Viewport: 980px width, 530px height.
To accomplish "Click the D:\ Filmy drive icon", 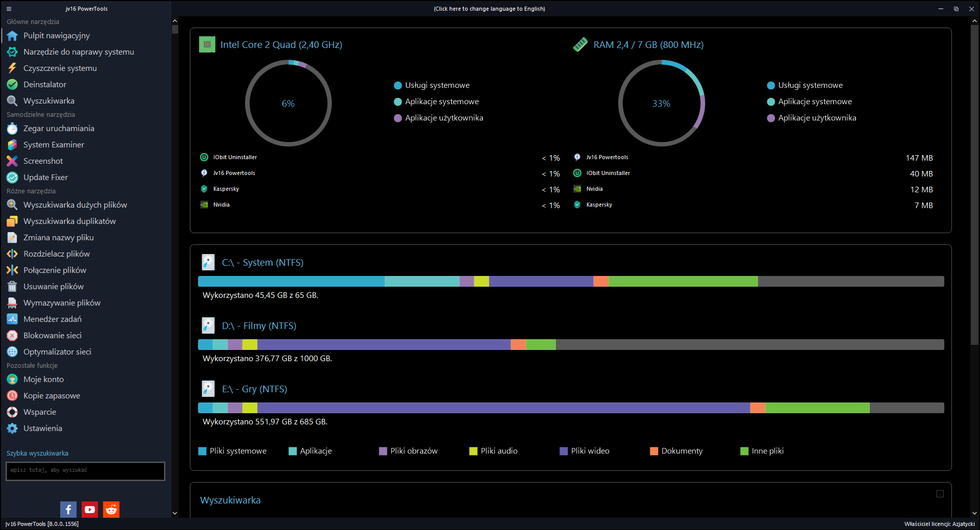I will point(208,325).
